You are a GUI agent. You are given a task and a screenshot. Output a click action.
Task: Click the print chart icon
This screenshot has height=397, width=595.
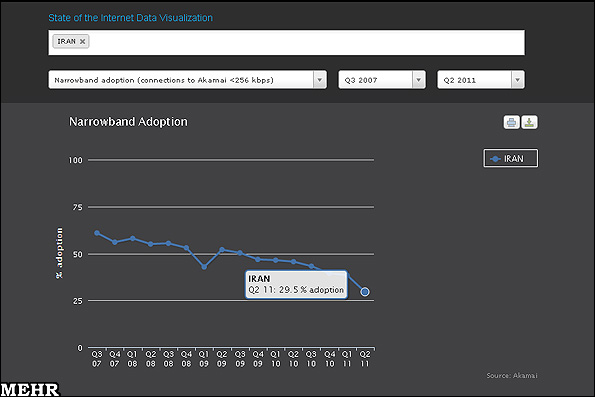point(511,122)
